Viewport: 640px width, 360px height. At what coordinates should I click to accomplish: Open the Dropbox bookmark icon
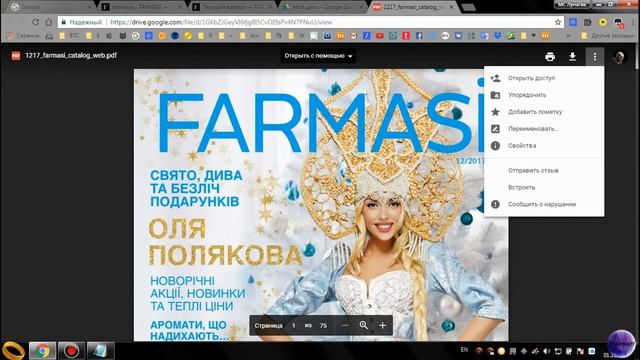click(497, 36)
